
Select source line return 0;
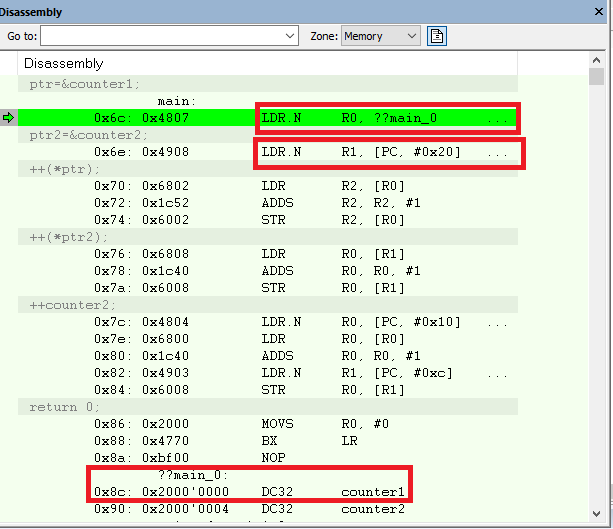268,407
